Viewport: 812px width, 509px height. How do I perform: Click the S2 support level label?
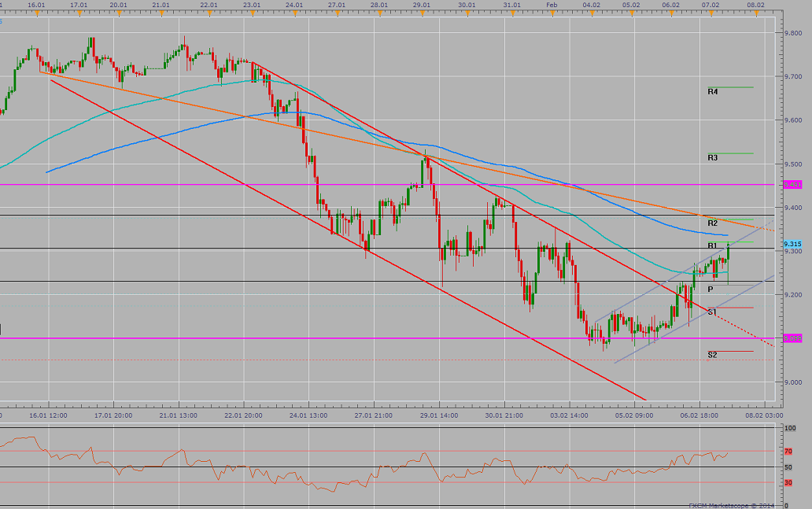[712, 356]
